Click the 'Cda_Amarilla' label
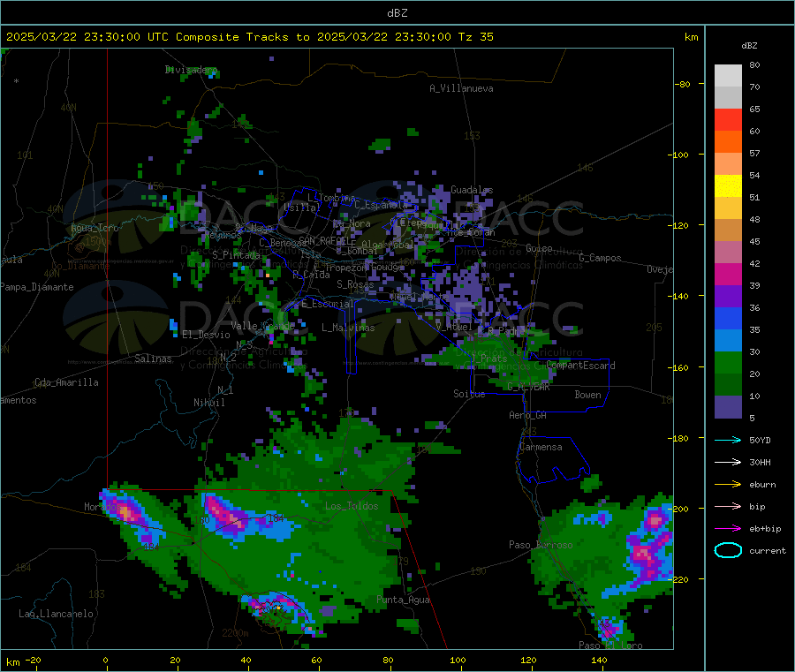 66,382
